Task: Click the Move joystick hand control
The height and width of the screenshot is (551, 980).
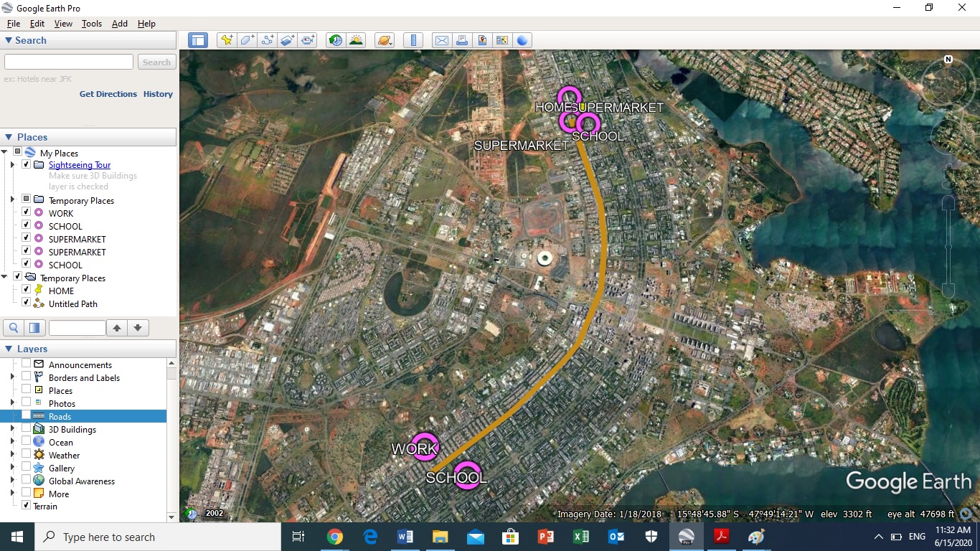Action: (x=948, y=136)
